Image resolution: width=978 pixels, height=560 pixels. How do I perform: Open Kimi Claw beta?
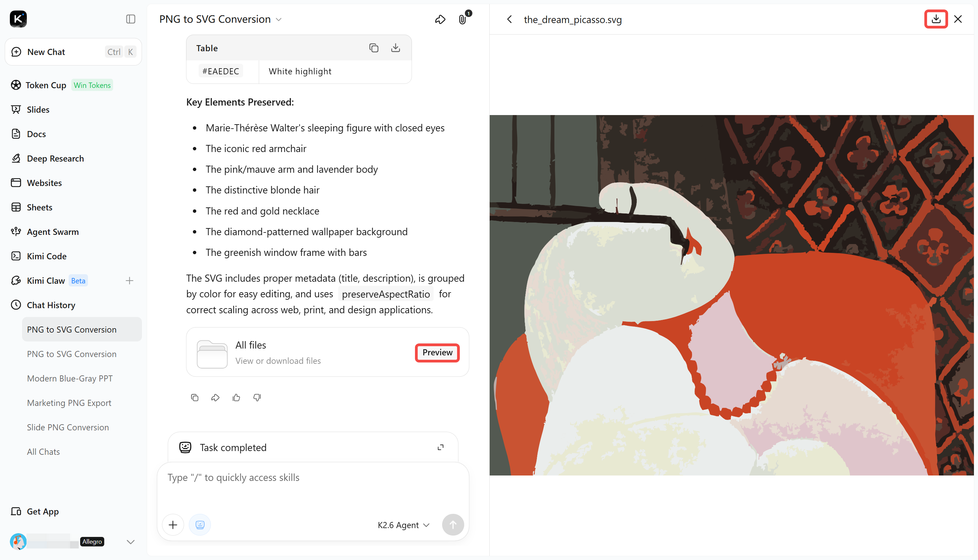coord(46,280)
